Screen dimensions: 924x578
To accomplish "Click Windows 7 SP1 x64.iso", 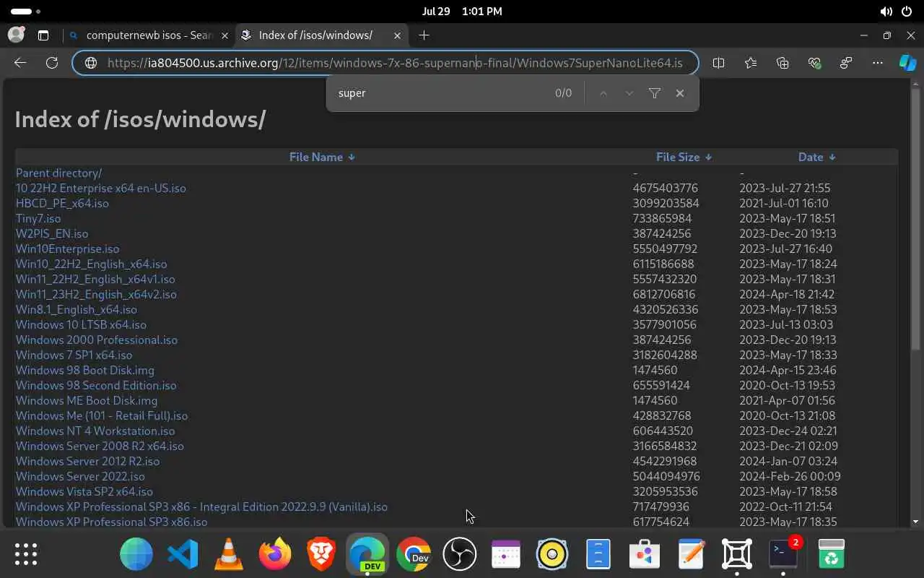I will click(74, 355).
